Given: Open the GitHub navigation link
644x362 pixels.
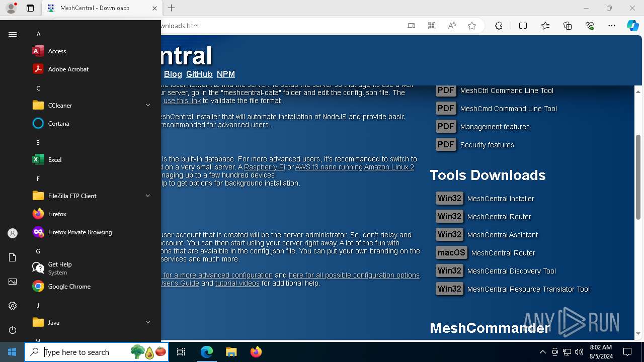Looking at the screenshot, I should point(199,74).
